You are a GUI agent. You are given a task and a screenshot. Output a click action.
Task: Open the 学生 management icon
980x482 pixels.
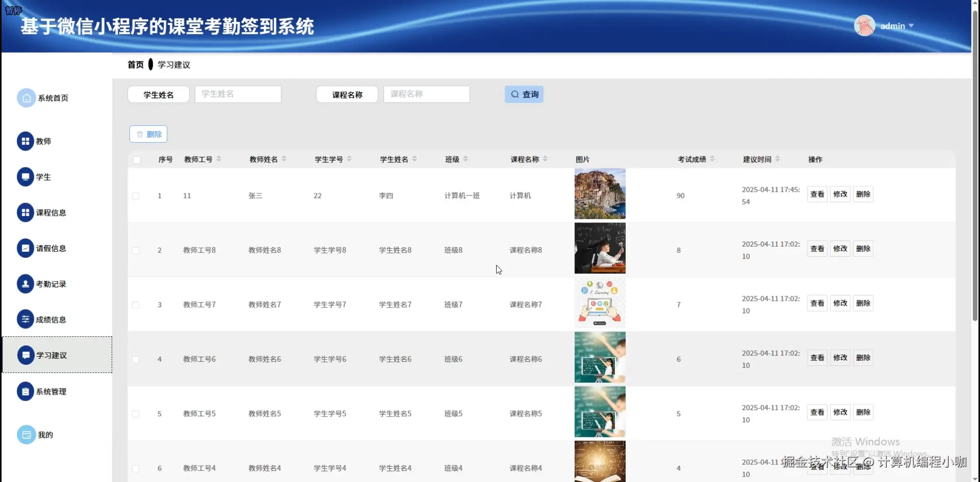[26, 177]
